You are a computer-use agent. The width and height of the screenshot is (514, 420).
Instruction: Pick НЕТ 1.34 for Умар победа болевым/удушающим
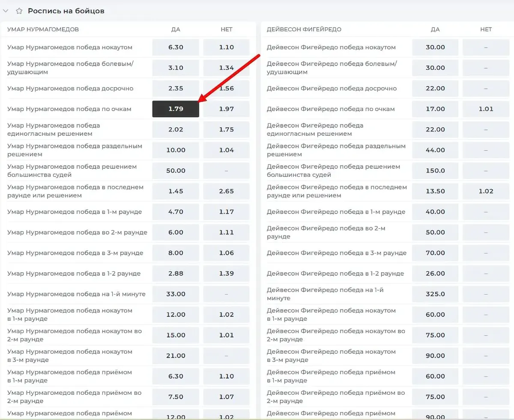tap(226, 68)
